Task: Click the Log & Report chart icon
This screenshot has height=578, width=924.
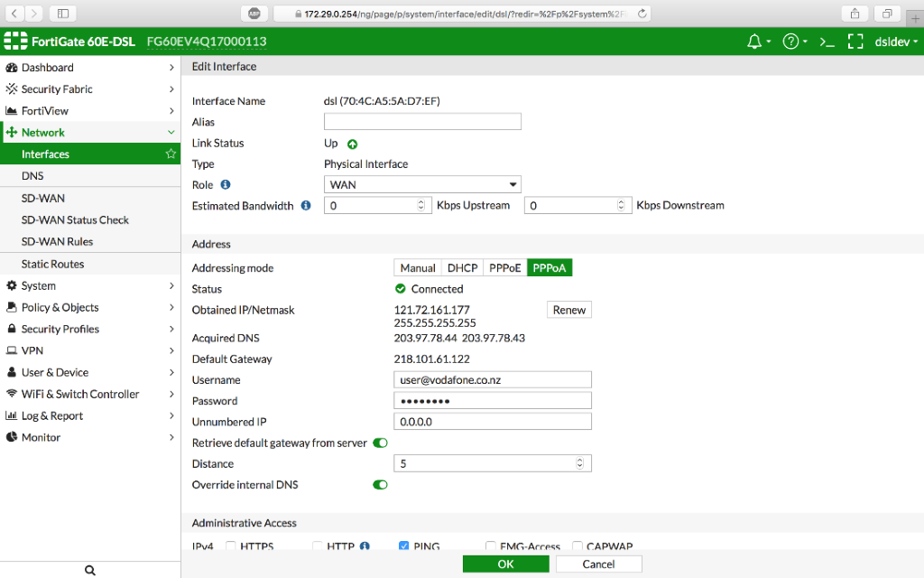Action: pos(11,415)
